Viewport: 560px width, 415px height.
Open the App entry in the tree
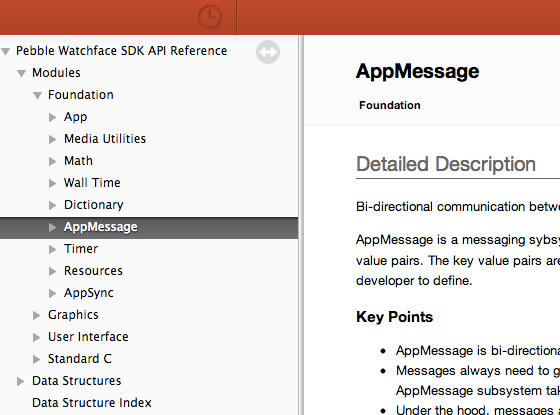point(75,117)
